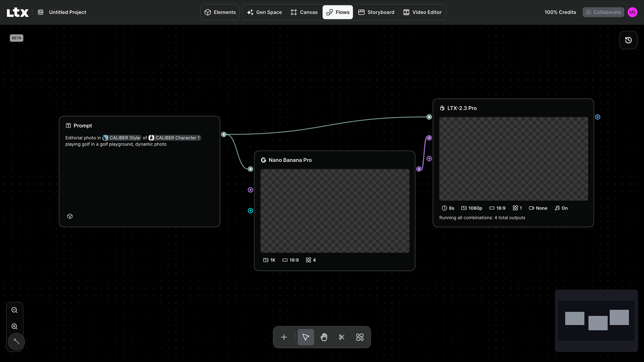The height and width of the screenshot is (362, 644).
Task: Change the 1080p resolution setting
Action: (x=472, y=208)
